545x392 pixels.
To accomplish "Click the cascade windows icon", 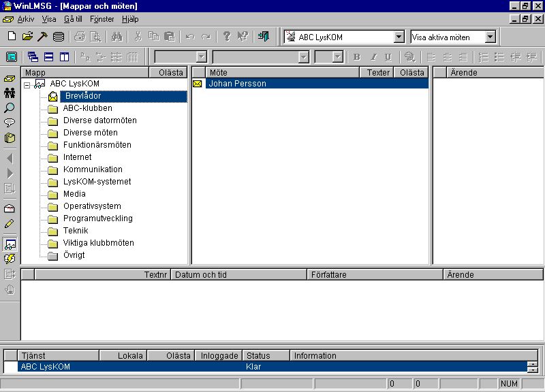I will pos(33,56).
